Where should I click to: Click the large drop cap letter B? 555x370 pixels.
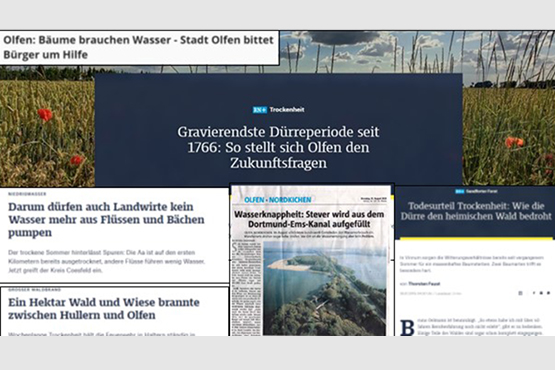(407, 328)
